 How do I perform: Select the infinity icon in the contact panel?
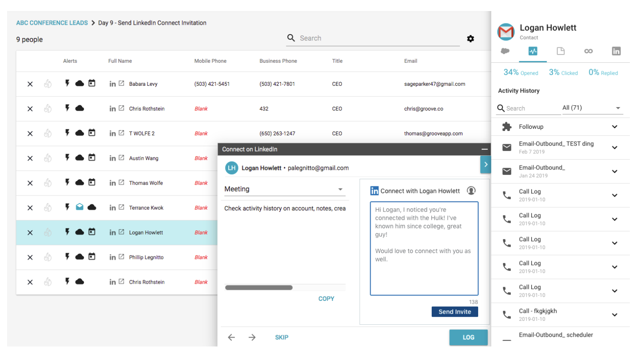point(588,51)
